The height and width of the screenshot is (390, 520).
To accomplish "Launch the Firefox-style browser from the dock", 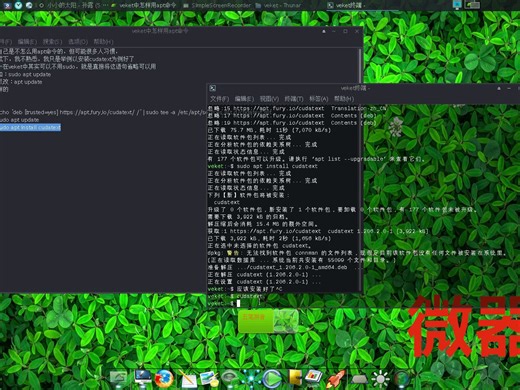I will pyautogui.click(x=164, y=379).
